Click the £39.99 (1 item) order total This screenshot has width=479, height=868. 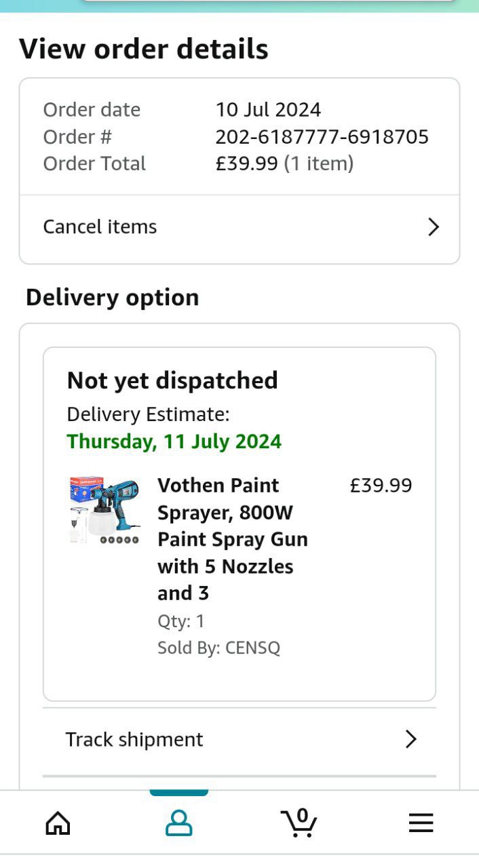click(284, 163)
